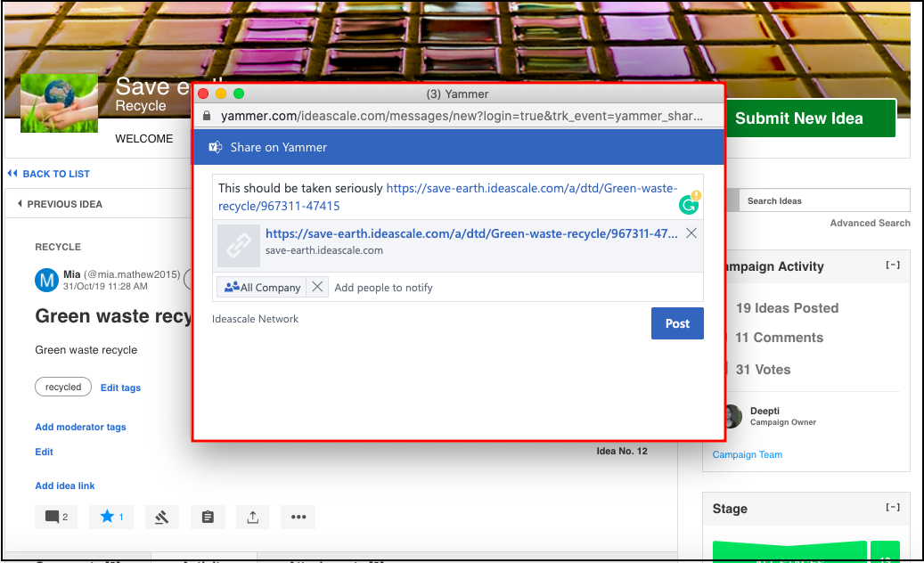Navigate to Previous Idea
Viewport: 924px width, 563px height.
pos(60,204)
